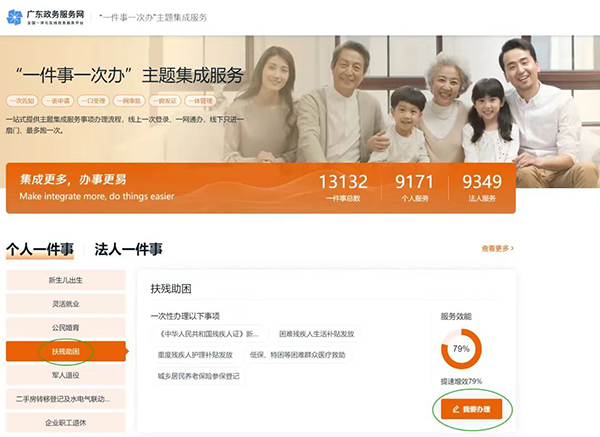Click the 一网审批 tag
The height and width of the screenshot is (437, 600).
pyautogui.click(x=129, y=101)
